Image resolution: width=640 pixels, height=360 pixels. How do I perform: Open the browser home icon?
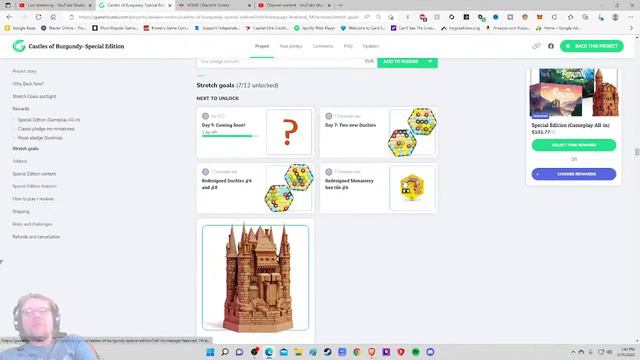[53, 17]
